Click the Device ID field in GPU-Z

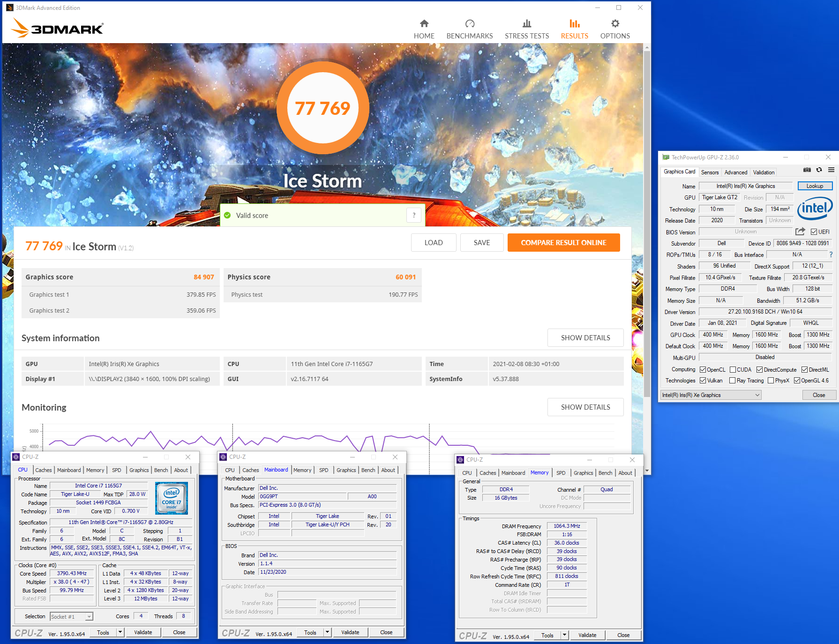[802, 243]
